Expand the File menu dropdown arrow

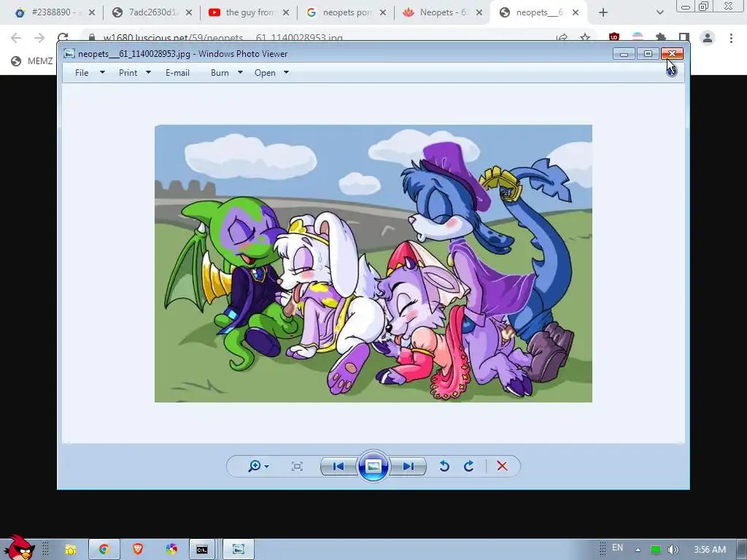pos(102,72)
